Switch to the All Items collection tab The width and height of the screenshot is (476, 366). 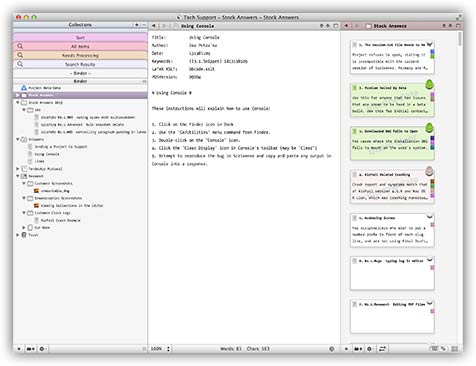pos(80,46)
